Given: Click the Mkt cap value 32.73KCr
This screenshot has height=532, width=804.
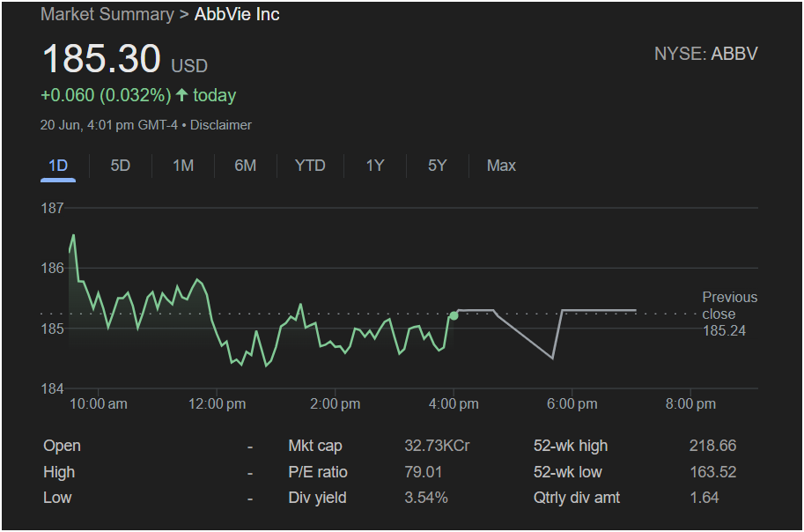Looking at the screenshot, I should pyautogui.click(x=437, y=446).
